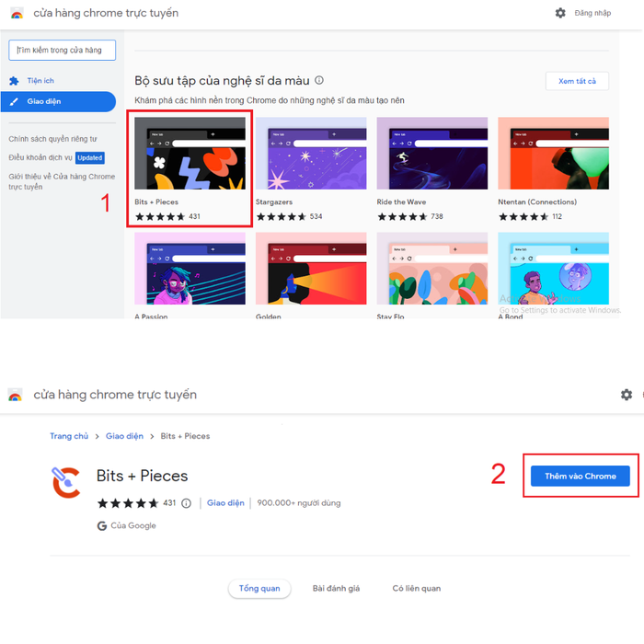Viewport: 644px width, 644px height.
Task: Select Tiện ích in the sidebar
Action: coord(40,81)
